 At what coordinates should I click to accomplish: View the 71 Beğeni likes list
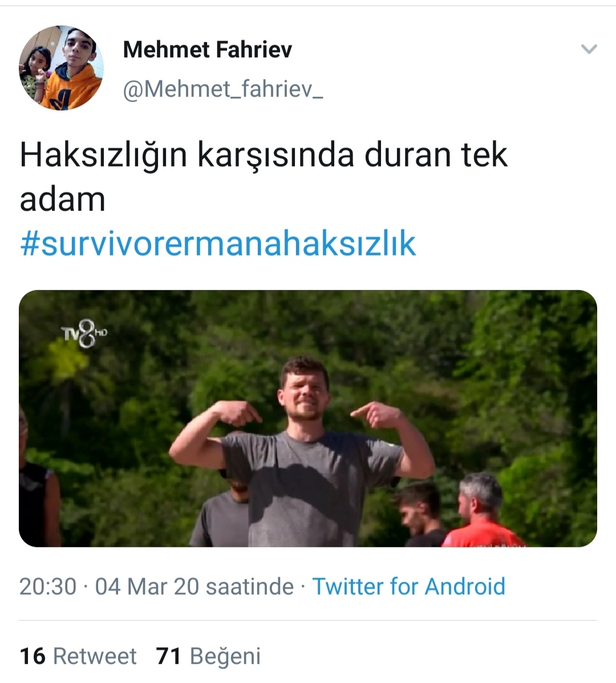208,656
